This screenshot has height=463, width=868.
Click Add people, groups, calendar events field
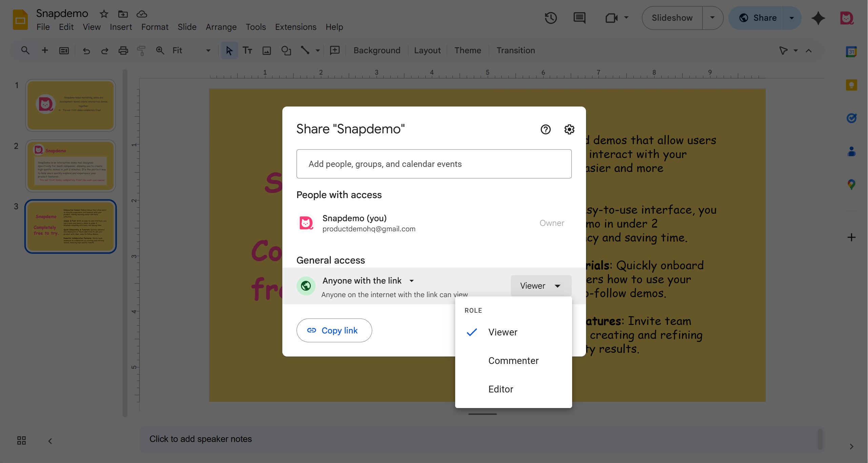434,164
